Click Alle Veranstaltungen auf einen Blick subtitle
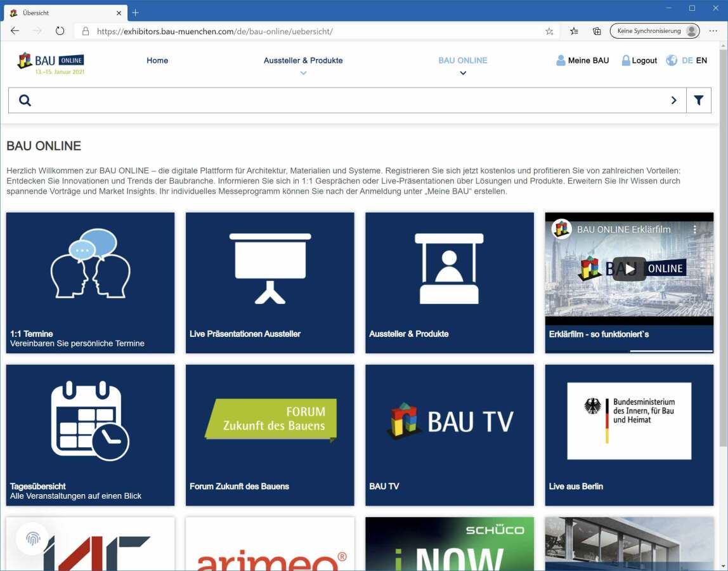The height and width of the screenshot is (571, 728). pyautogui.click(x=75, y=496)
